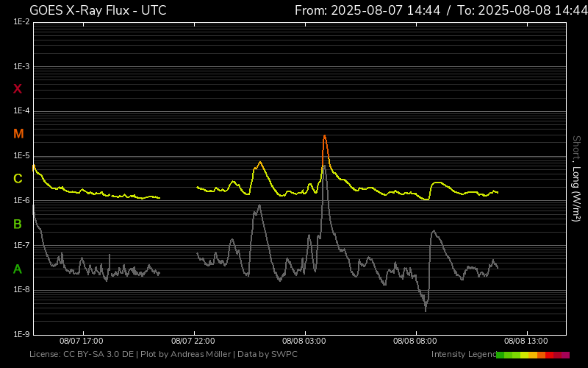Click the green A flare class label

pos(18,269)
